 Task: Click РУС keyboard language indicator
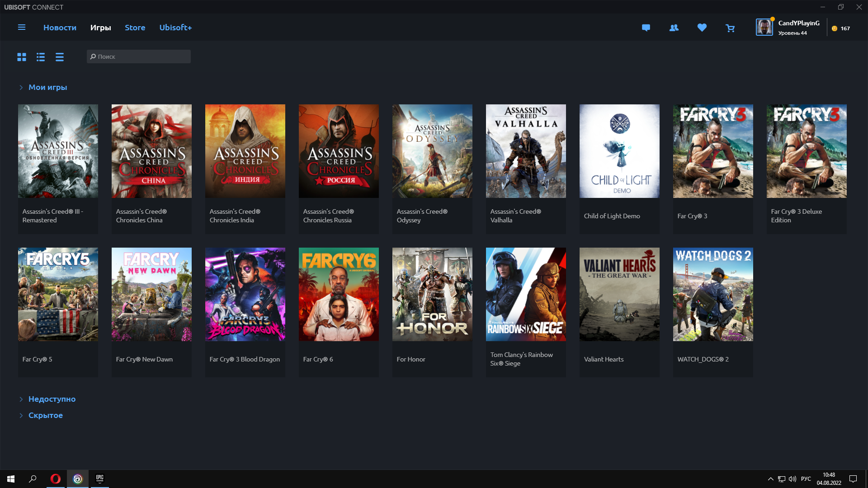click(806, 479)
